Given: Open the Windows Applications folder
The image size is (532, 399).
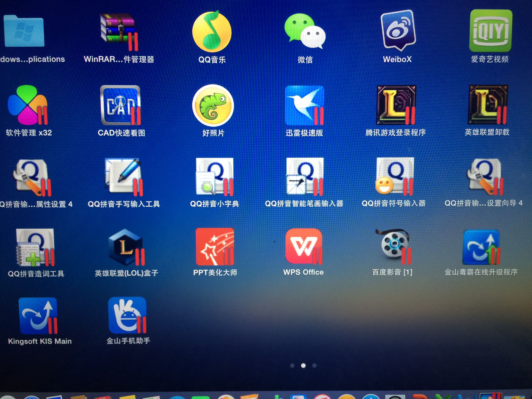Looking at the screenshot, I should click(24, 31).
